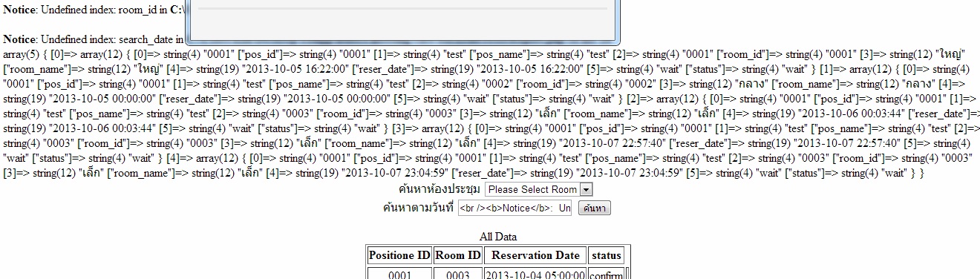Click the gray popup panel at top
This screenshot has height=279, width=980.
click(400, 19)
